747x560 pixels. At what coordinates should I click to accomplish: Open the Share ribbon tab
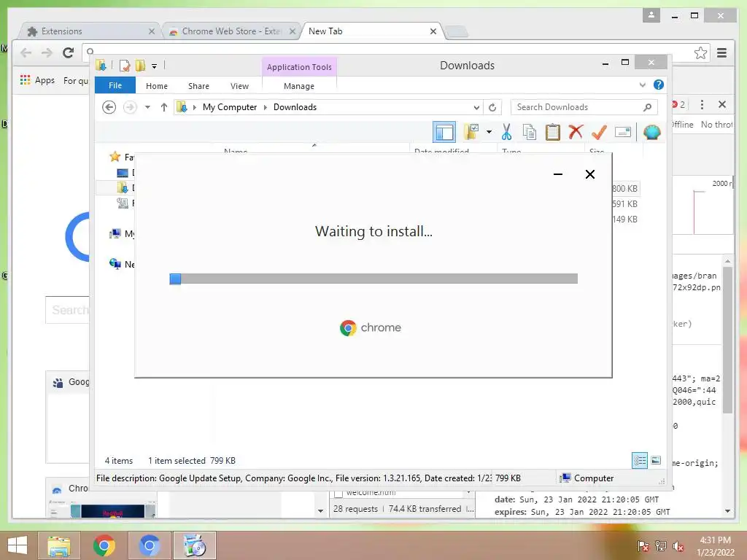pos(198,86)
